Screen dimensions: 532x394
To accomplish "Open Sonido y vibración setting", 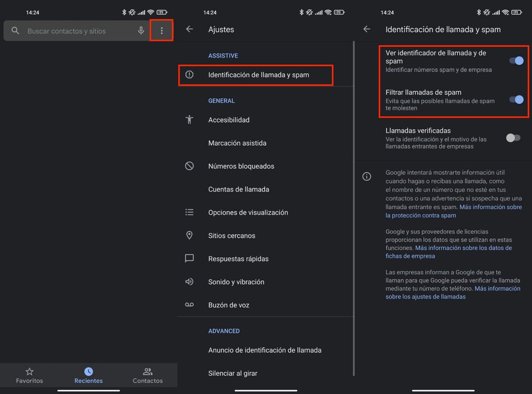I will pyautogui.click(x=265, y=282).
